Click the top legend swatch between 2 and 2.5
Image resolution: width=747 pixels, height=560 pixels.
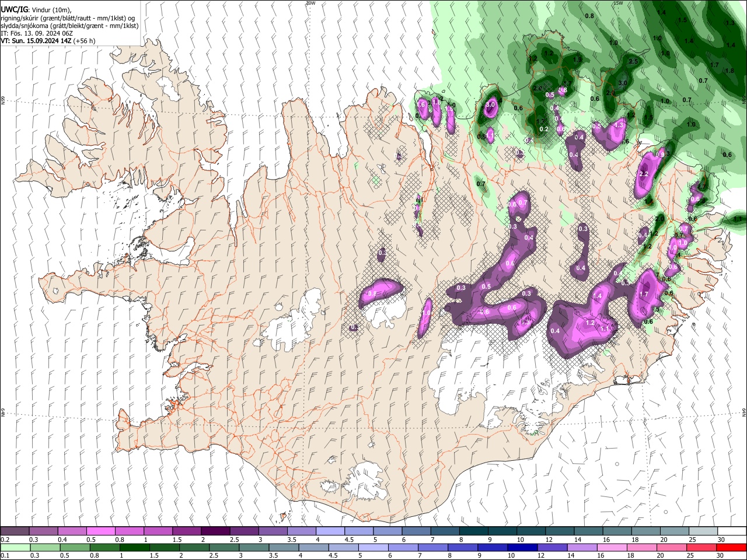coord(215,531)
